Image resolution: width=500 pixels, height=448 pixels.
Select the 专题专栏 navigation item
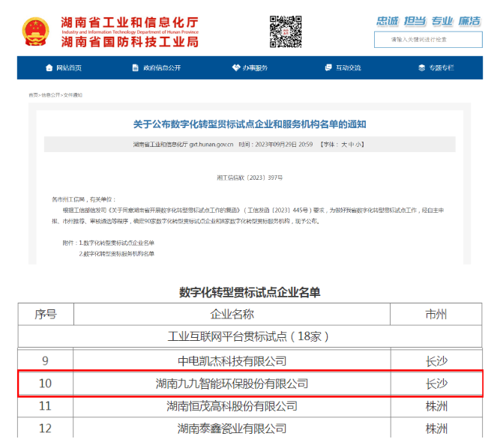point(442,68)
